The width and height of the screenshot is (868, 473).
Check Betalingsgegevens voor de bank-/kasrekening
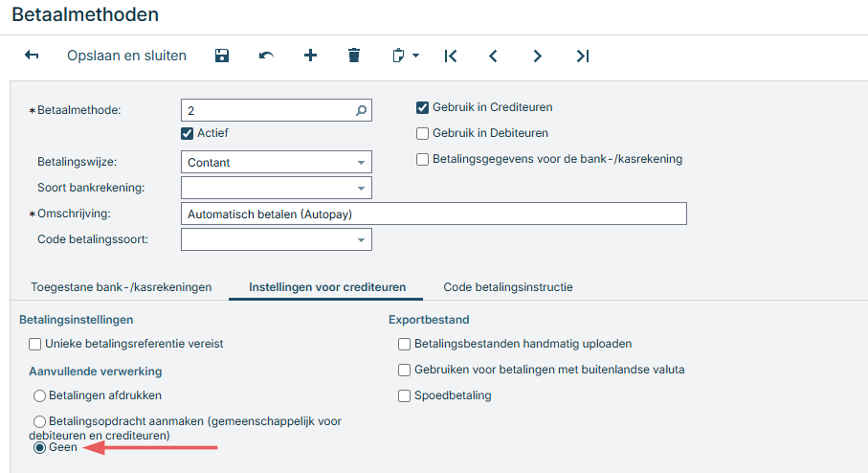tap(422, 160)
